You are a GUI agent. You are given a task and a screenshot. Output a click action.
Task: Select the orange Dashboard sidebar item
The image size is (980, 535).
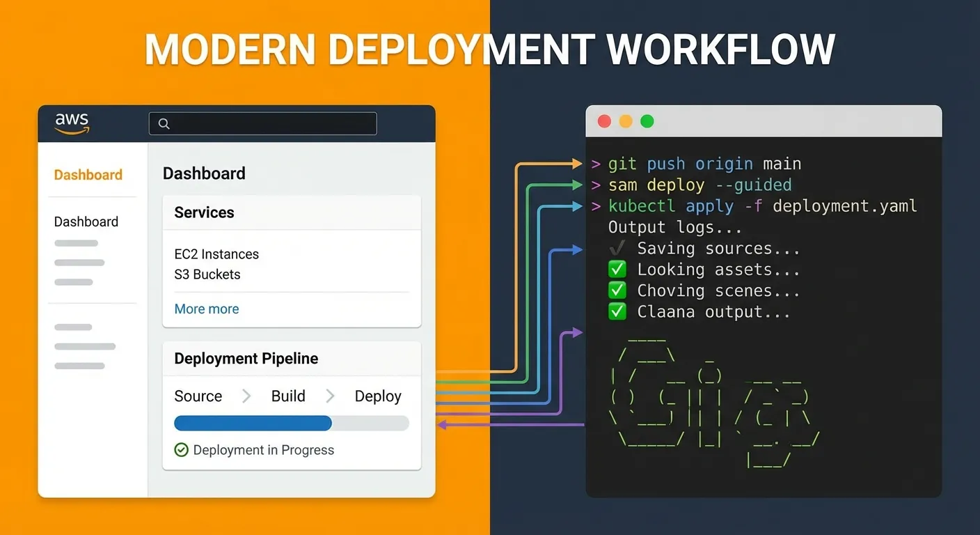[x=88, y=175]
